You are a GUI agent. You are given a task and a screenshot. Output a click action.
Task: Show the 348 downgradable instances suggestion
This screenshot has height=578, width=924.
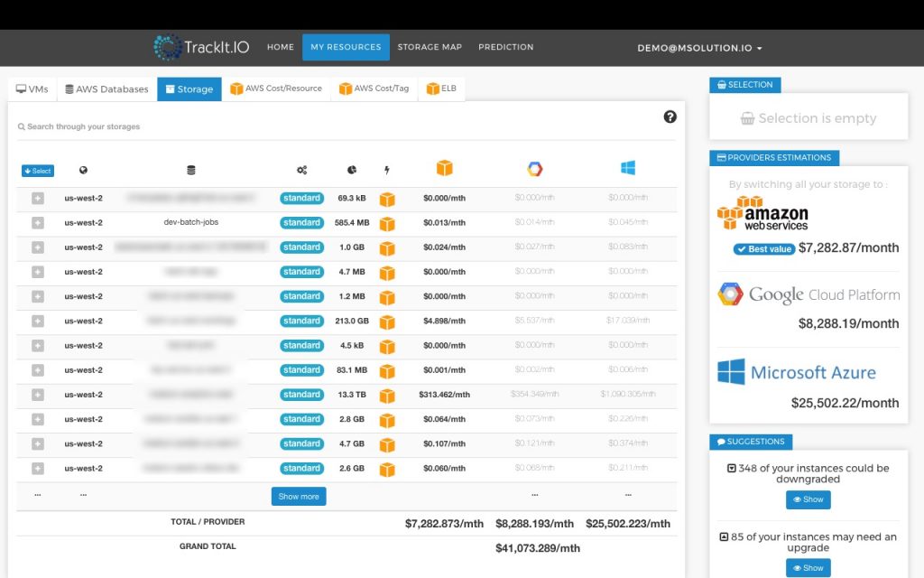click(x=808, y=499)
